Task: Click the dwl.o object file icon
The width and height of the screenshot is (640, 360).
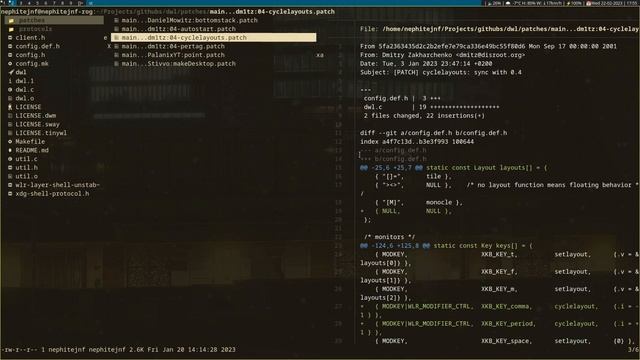Action: pyautogui.click(x=10, y=98)
